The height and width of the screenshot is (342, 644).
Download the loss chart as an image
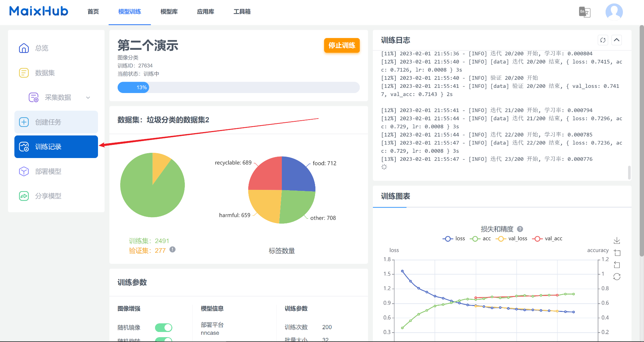coord(617,240)
